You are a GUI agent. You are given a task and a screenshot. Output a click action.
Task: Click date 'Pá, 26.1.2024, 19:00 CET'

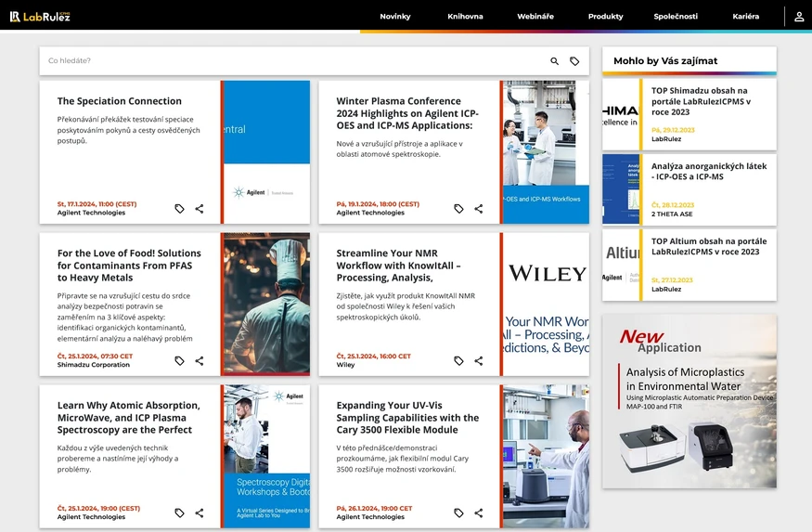pos(374,509)
